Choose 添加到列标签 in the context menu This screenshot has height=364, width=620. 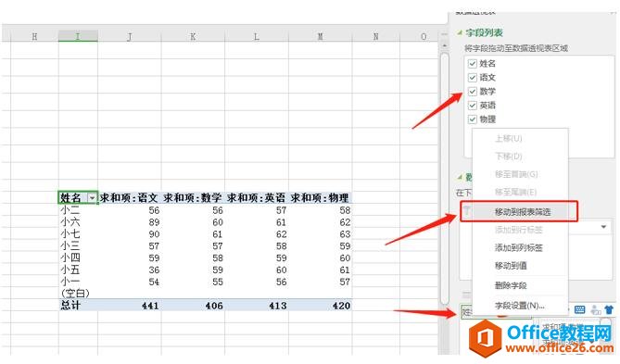pyautogui.click(x=518, y=248)
